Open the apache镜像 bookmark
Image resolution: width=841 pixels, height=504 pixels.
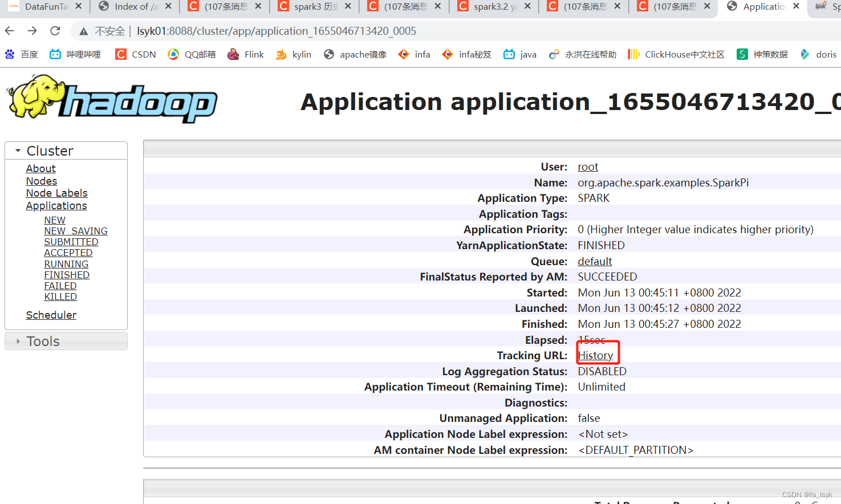(x=355, y=54)
